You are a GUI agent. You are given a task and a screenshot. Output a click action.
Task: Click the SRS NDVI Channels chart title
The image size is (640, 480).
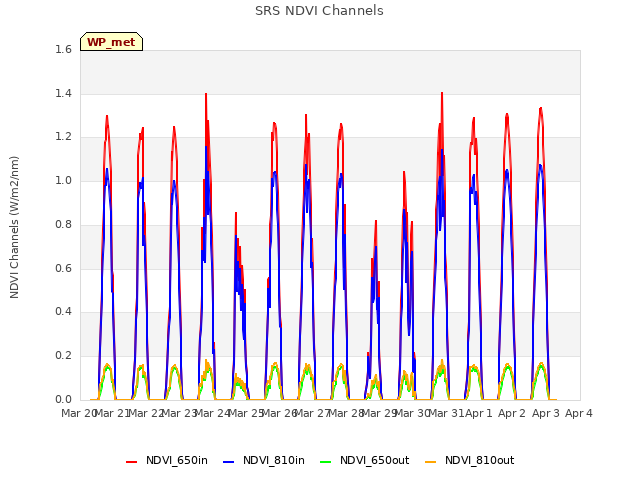pyautogui.click(x=319, y=11)
